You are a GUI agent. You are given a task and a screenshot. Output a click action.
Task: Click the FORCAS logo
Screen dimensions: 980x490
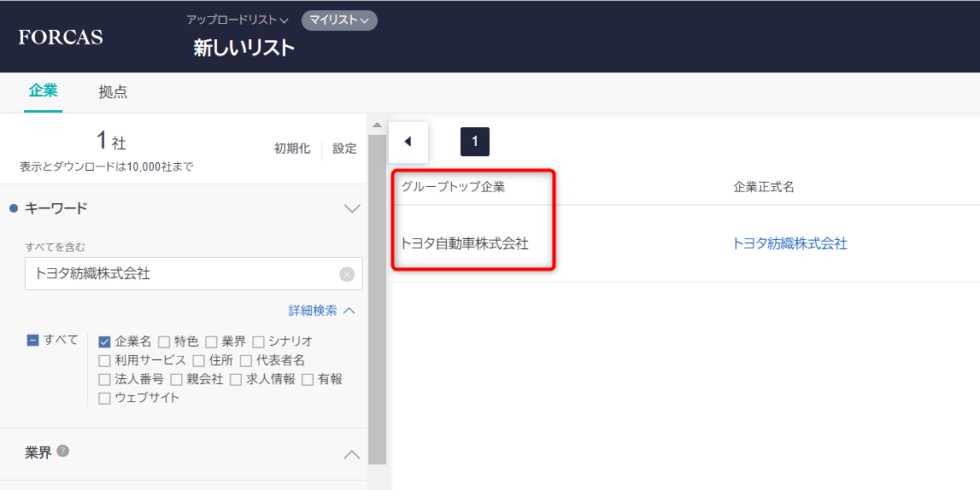pyautogui.click(x=61, y=37)
